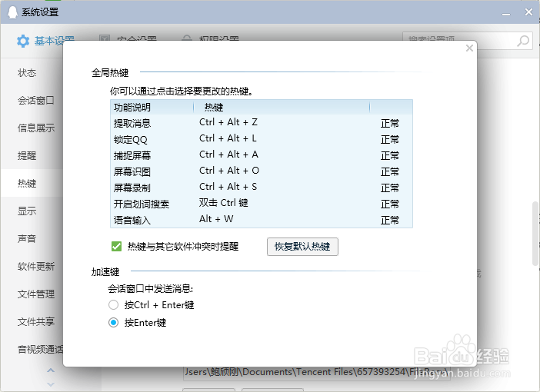Click the Tencent Files path field
This screenshot has width=540, height=392.
(x=316, y=373)
